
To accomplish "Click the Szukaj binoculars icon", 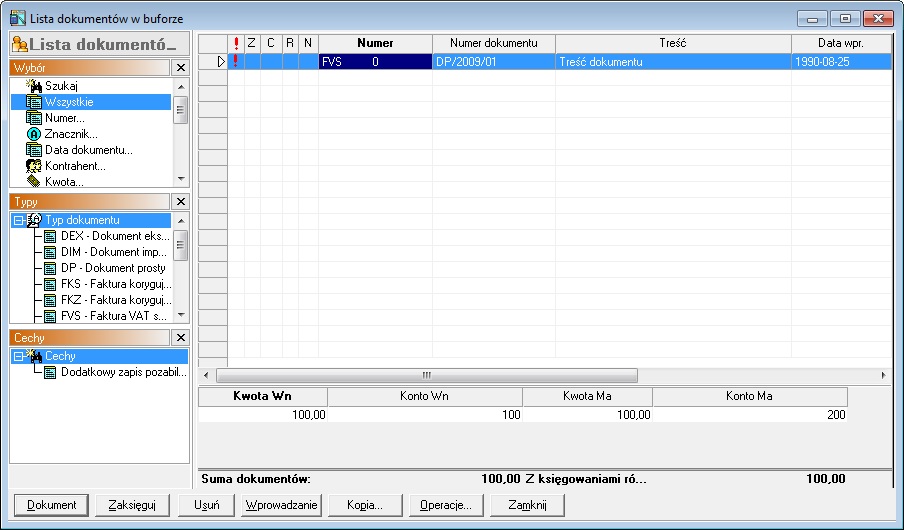I will 33,86.
